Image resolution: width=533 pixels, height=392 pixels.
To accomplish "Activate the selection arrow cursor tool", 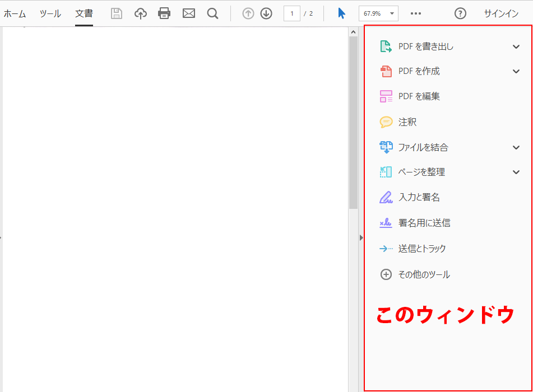I will tap(341, 13).
